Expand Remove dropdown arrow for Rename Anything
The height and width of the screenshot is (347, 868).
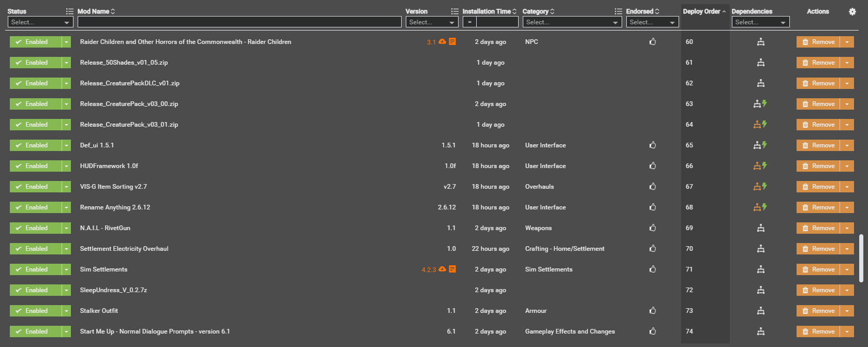pyautogui.click(x=847, y=207)
